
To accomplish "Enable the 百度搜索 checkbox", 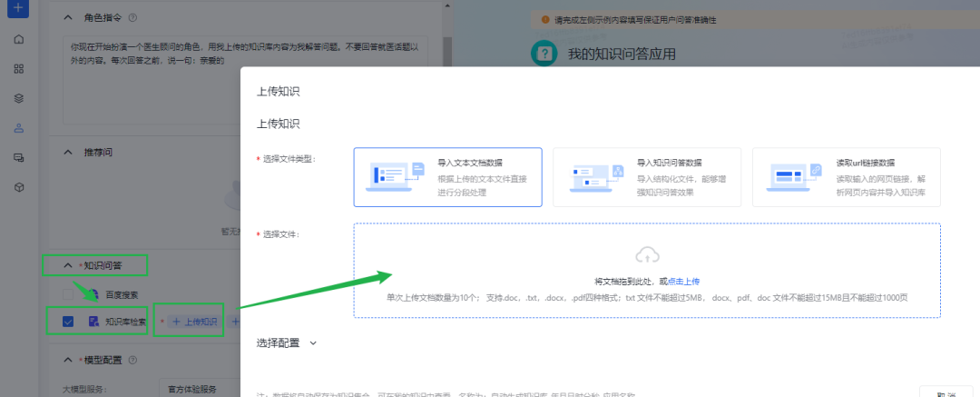I will (x=68, y=295).
